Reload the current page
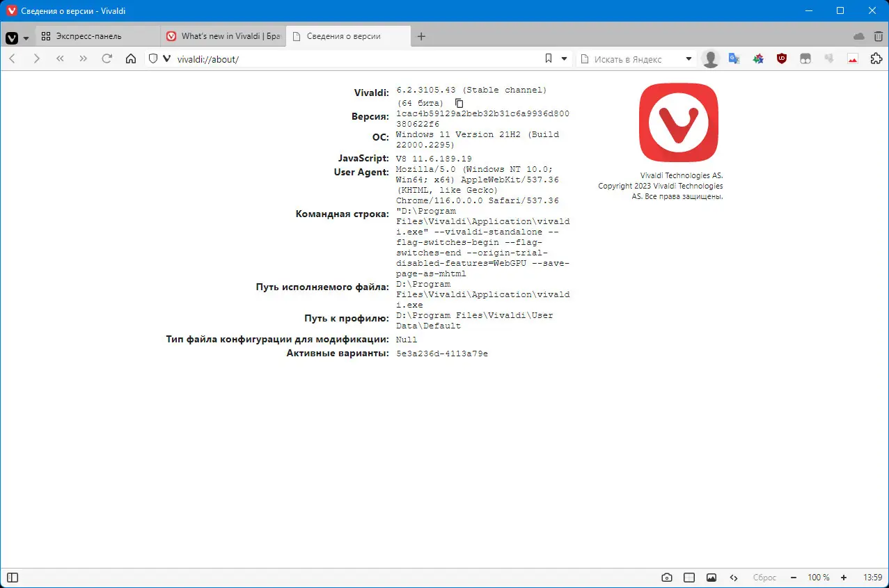Screen dimensions: 889x588 (x=107, y=59)
